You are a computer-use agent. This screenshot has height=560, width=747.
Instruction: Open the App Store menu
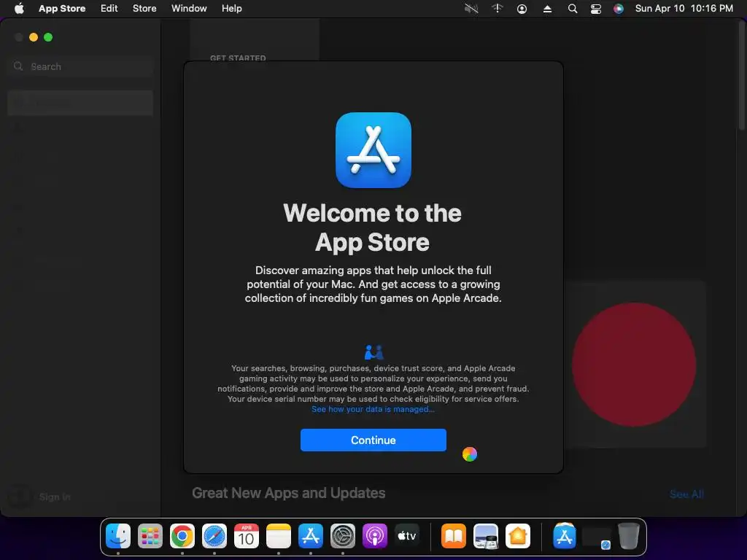(62, 9)
